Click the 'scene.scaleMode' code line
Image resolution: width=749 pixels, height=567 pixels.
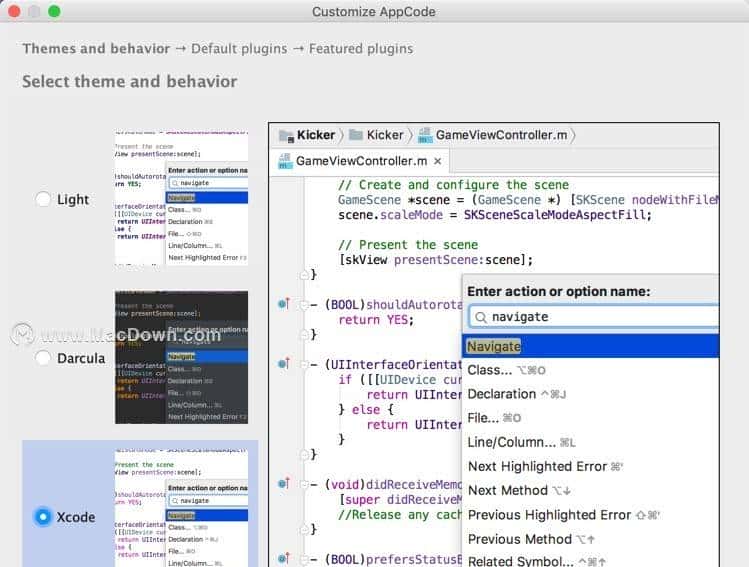[495, 215]
